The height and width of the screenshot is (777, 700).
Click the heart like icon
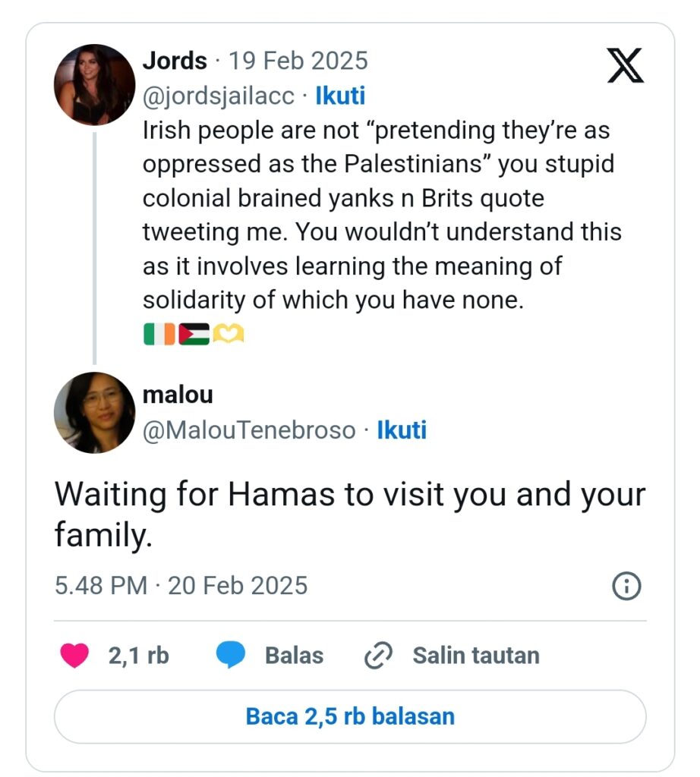(x=74, y=656)
